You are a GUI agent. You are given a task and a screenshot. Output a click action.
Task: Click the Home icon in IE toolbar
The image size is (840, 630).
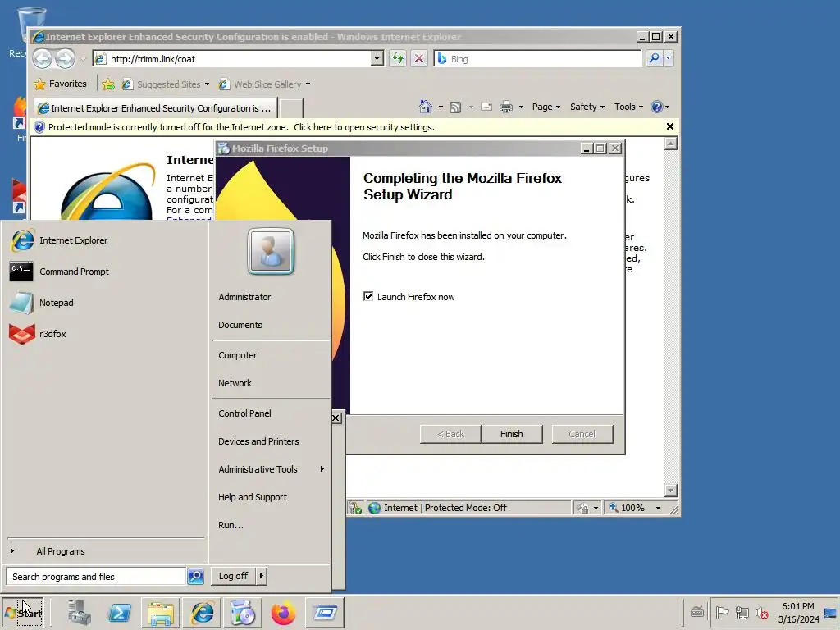(426, 107)
